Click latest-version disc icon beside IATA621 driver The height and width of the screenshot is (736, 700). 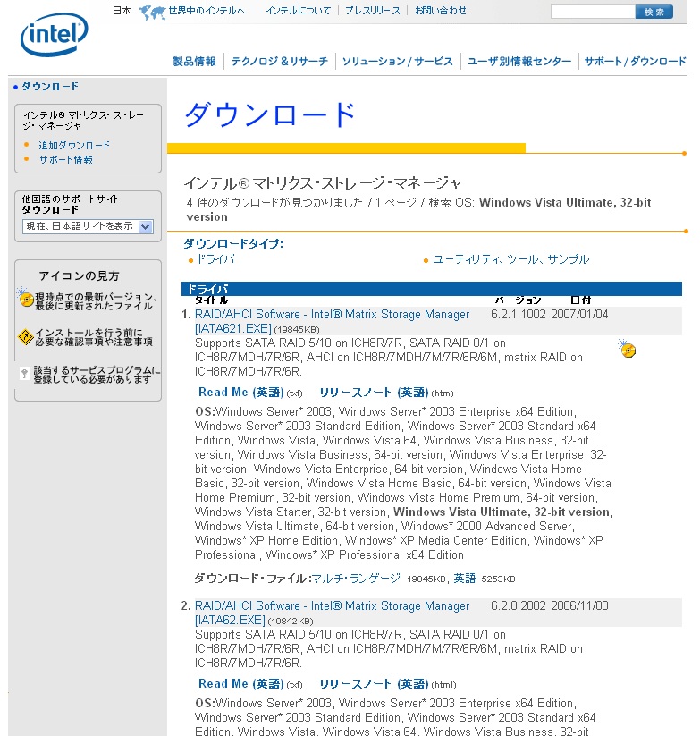pyautogui.click(x=627, y=349)
